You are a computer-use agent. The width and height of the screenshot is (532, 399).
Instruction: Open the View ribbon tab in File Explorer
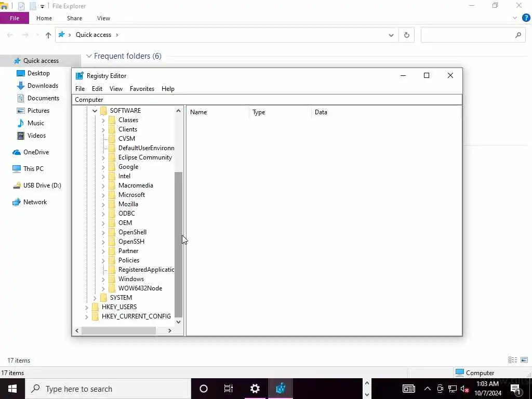point(103,18)
